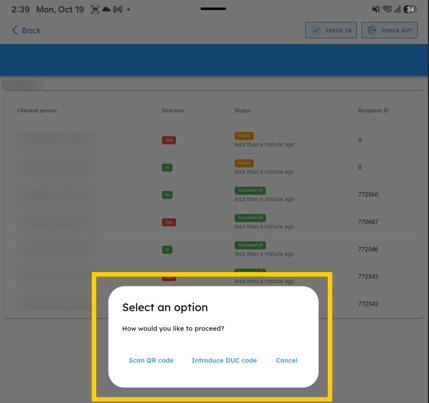This screenshot has width=429, height=403.
Task: Select Response ID 772542
Action: tap(368, 304)
